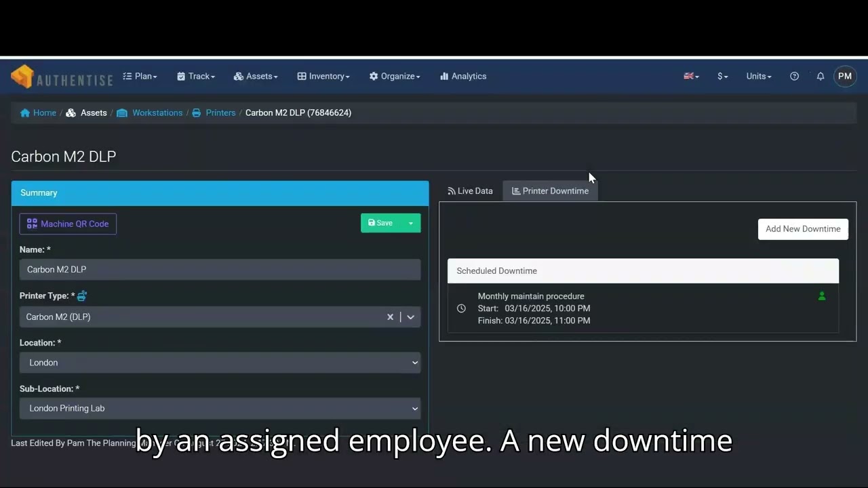The width and height of the screenshot is (868, 488).
Task: Open the Plan menu
Action: pyautogui.click(x=140, y=77)
